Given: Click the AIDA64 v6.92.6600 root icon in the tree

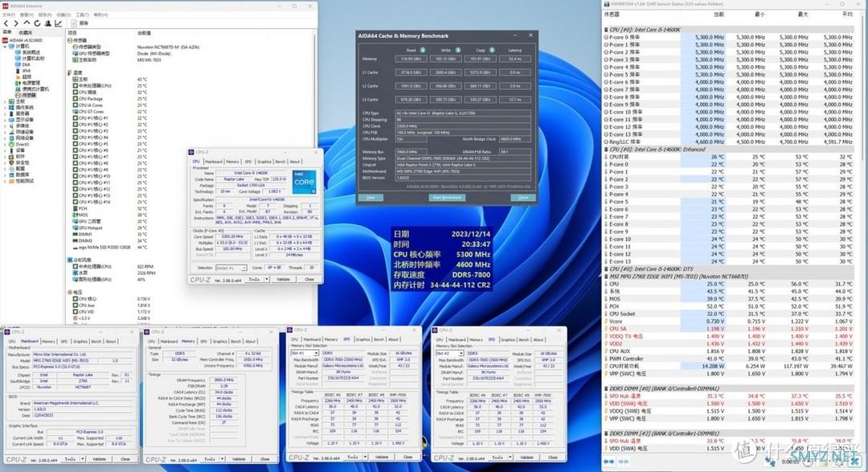Looking at the screenshot, I should tap(6, 40).
